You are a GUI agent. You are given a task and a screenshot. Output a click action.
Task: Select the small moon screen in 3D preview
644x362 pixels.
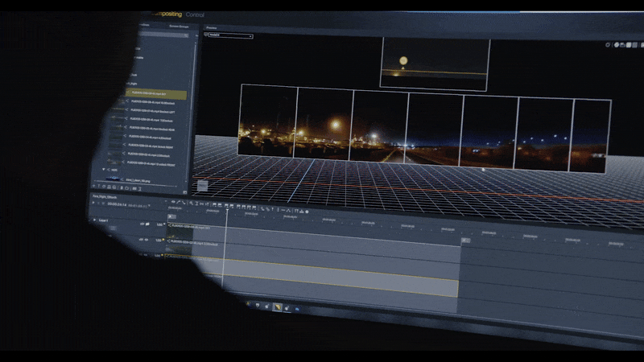(x=435, y=64)
